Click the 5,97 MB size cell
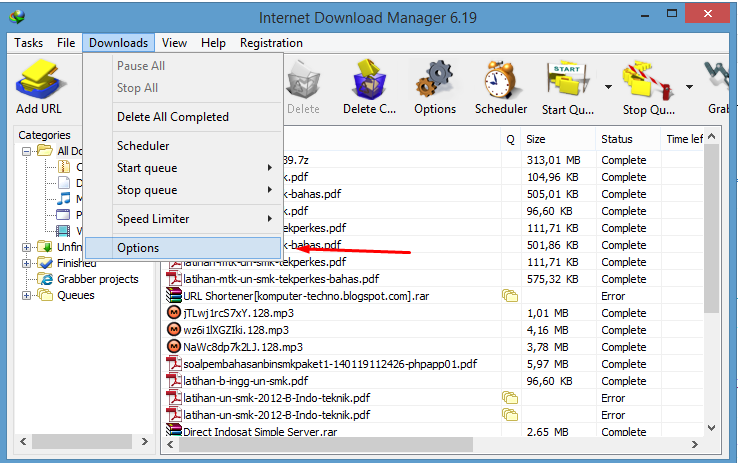Viewport: 738px width, 463px height. [x=547, y=364]
